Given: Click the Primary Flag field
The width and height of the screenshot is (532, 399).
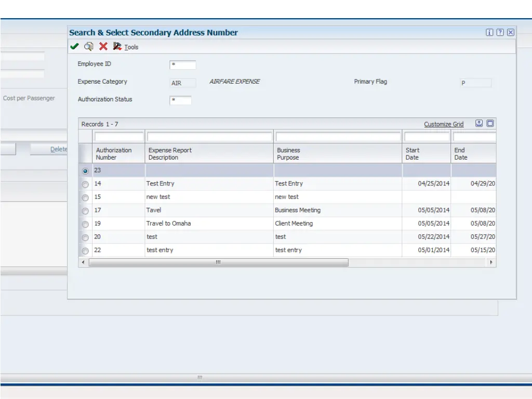Looking at the screenshot, I should tap(475, 83).
